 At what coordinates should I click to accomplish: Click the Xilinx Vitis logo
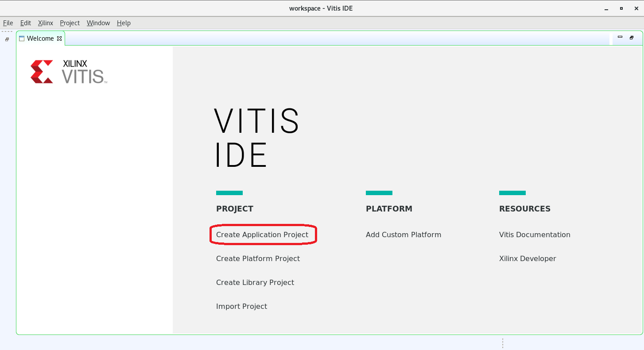click(69, 72)
